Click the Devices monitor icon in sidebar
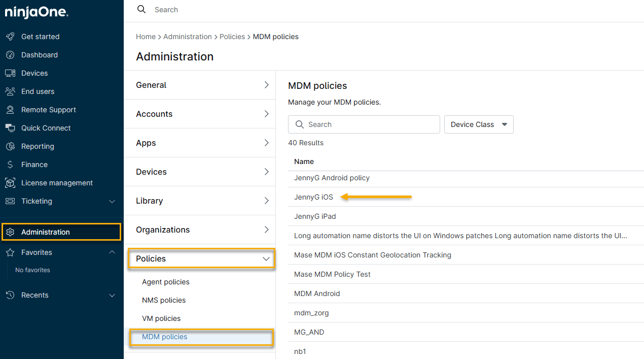The width and height of the screenshot is (644, 359). (x=10, y=73)
